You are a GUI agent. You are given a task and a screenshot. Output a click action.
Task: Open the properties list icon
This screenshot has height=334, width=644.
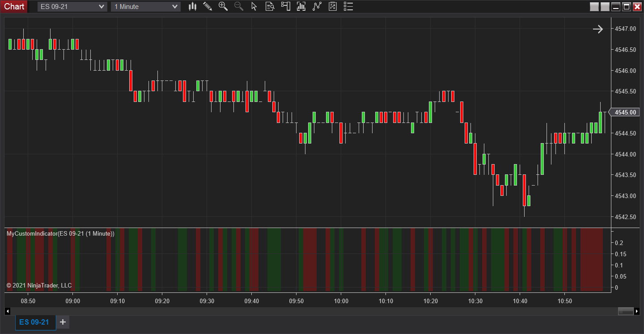pos(348,6)
